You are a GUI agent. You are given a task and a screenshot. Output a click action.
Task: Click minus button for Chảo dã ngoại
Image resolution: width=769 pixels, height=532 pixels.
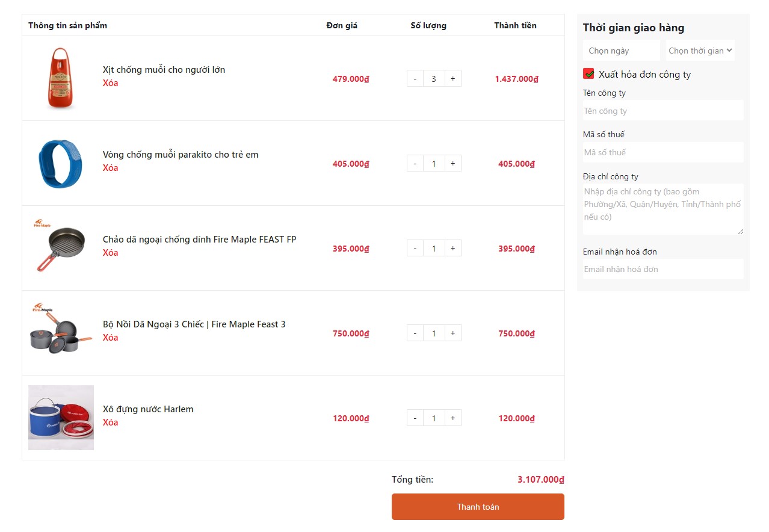pos(415,248)
